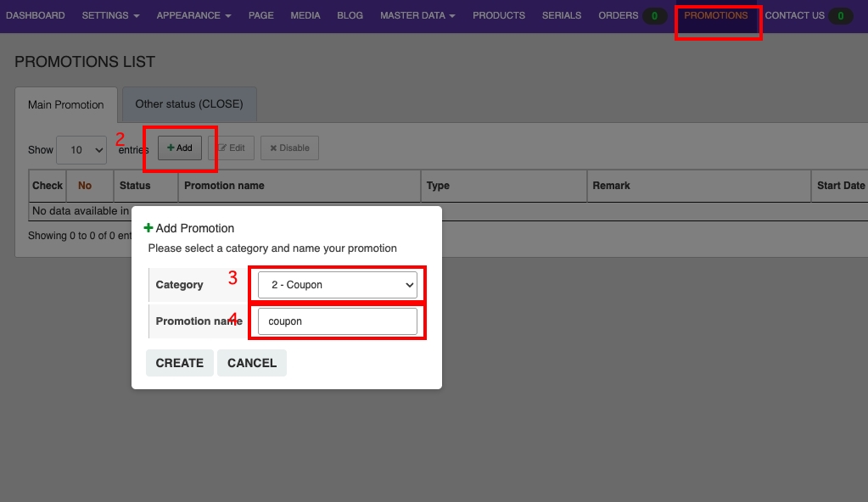Click the Add promotion button
Viewport: 868px width, 502px height.
180,148
